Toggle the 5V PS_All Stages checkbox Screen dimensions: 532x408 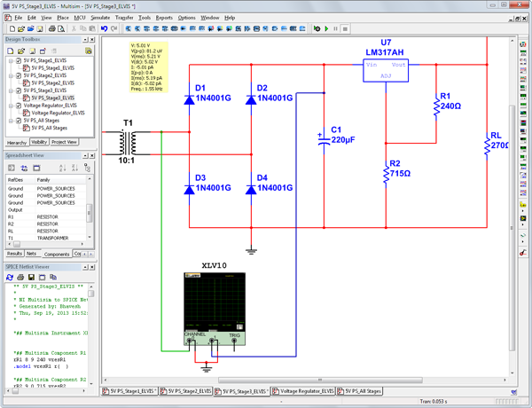click(18, 121)
